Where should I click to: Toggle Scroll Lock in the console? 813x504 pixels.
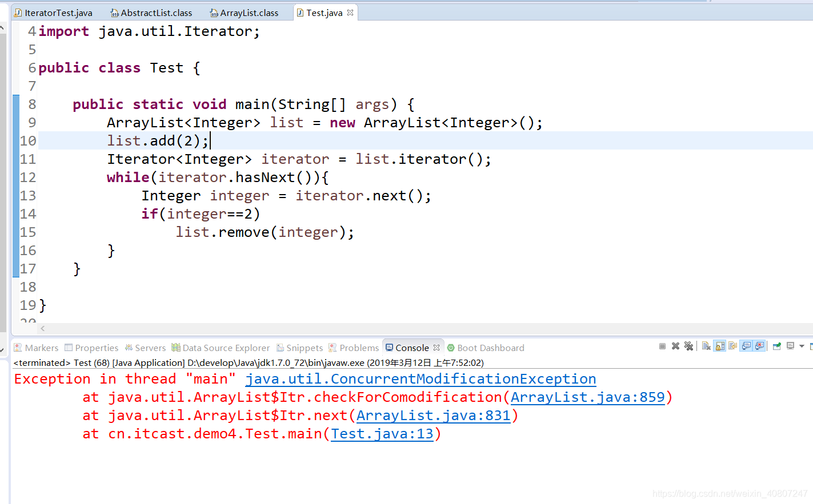(x=720, y=346)
